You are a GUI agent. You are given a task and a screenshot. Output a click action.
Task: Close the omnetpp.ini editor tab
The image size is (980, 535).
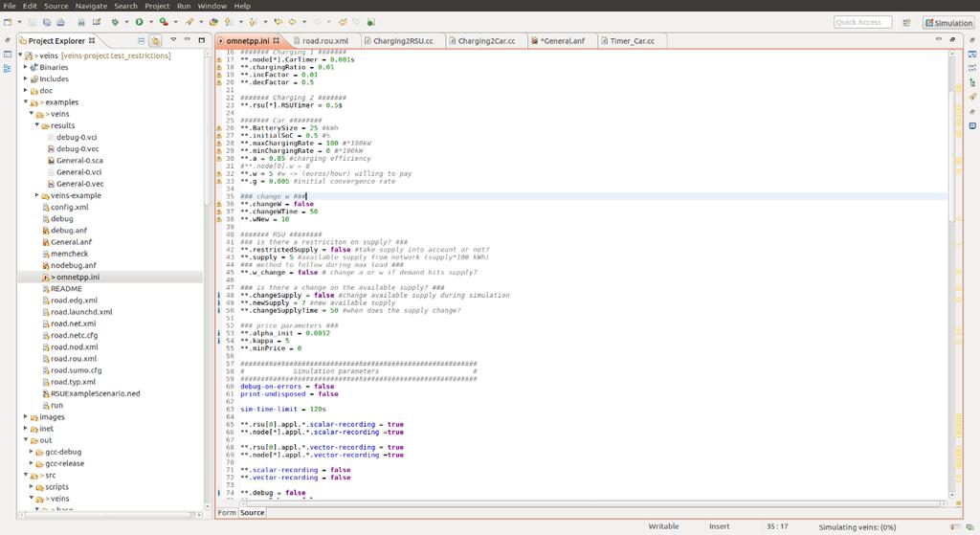click(x=277, y=40)
